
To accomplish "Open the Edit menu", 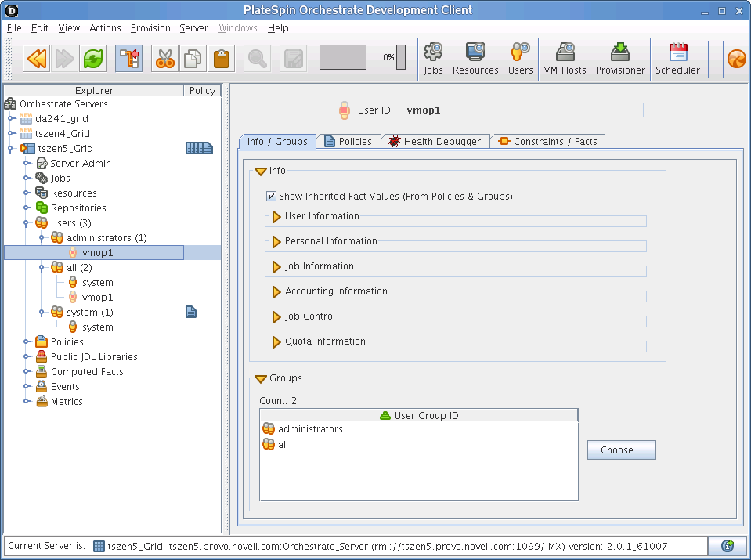I will 39,27.
